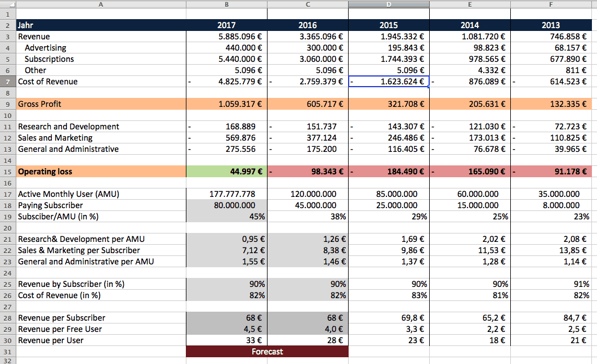Select column F header
This screenshot has width=597, height=364.
(551, 4)
